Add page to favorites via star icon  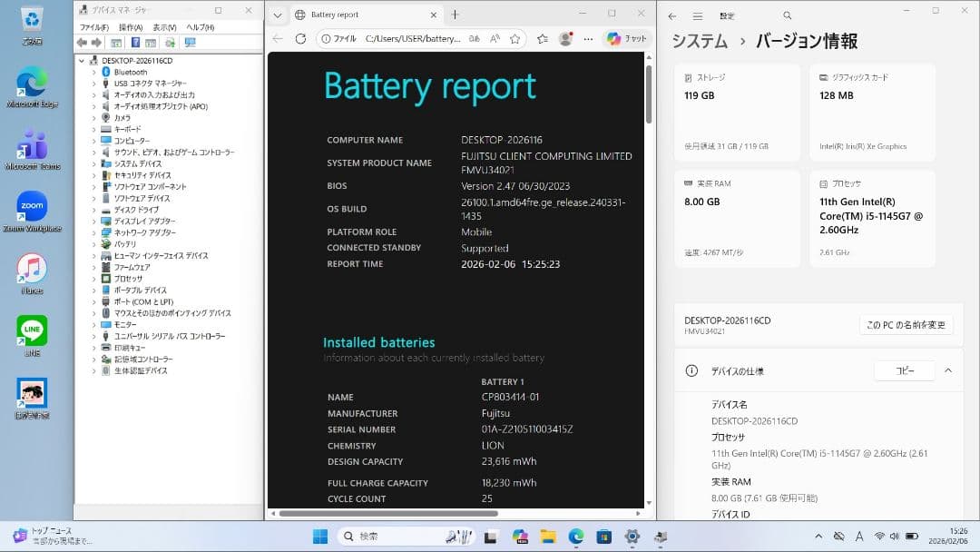pyautogui.click(x=514, y=39)
